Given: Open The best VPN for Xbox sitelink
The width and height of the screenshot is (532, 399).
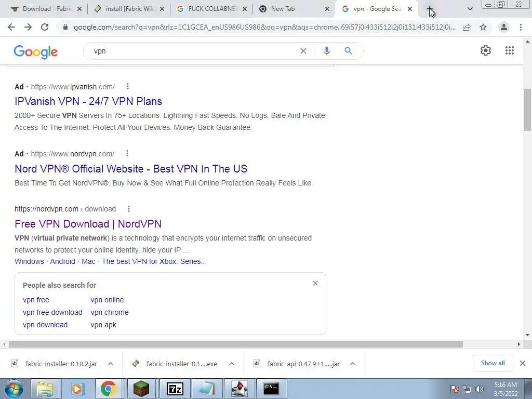Looking at the screenshot, I should [154, 261].
